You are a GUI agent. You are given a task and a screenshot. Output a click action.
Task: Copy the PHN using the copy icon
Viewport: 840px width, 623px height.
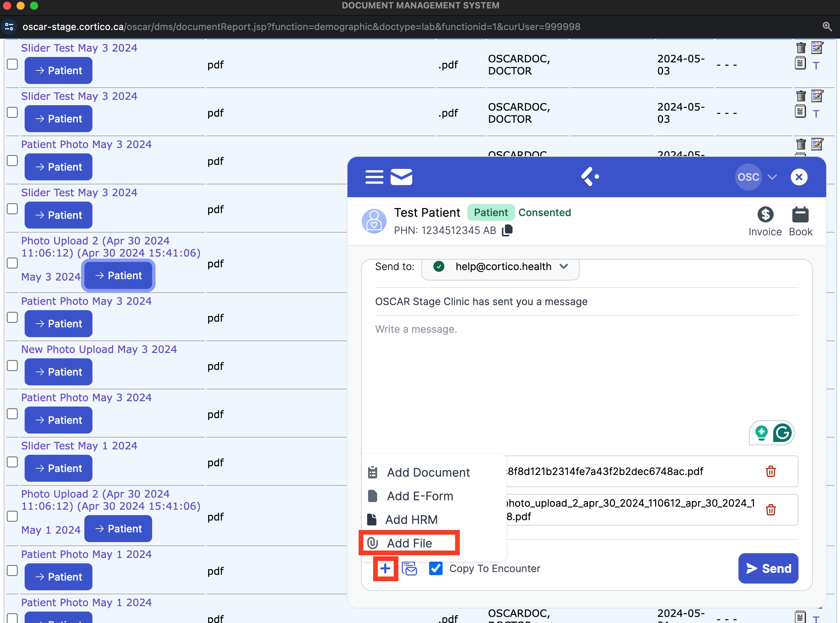pos(508,230)
